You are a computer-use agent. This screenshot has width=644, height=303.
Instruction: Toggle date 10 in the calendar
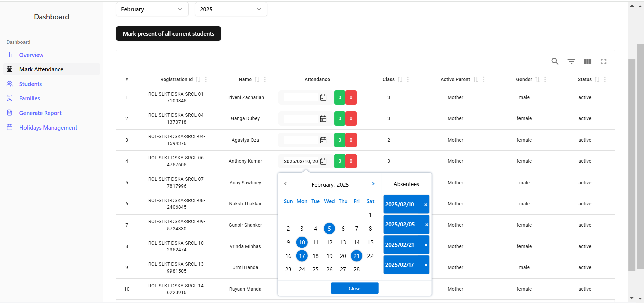302,242
